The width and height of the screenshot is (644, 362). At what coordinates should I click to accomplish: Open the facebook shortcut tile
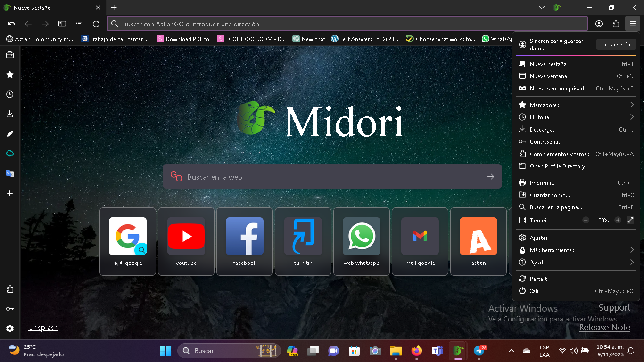[245, 241]
